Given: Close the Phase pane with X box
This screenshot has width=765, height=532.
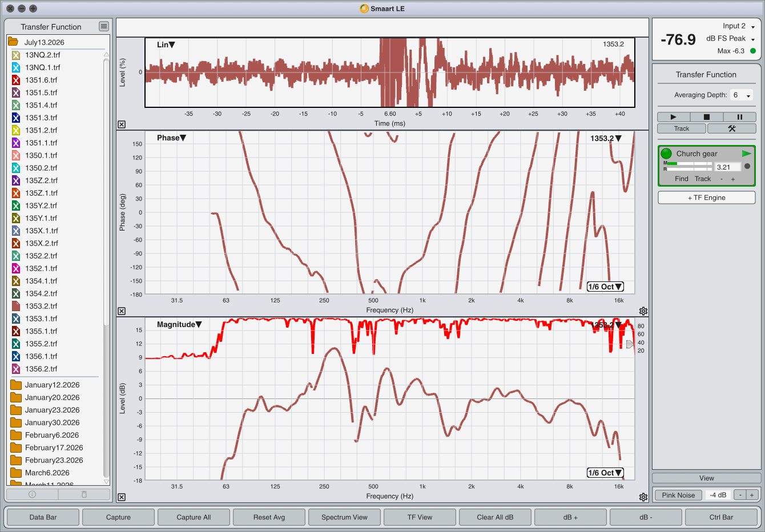Looking at the screenshot, I should coord(122,311).
